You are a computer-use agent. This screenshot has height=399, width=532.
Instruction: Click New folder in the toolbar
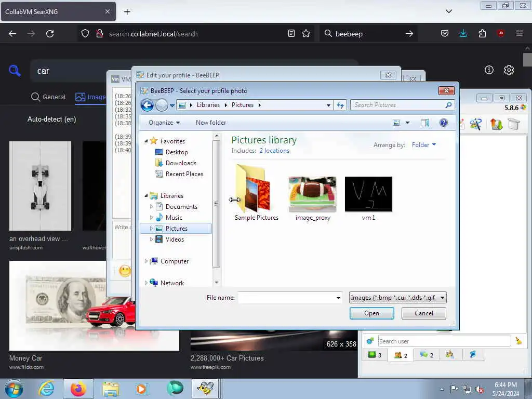(211, 123)
